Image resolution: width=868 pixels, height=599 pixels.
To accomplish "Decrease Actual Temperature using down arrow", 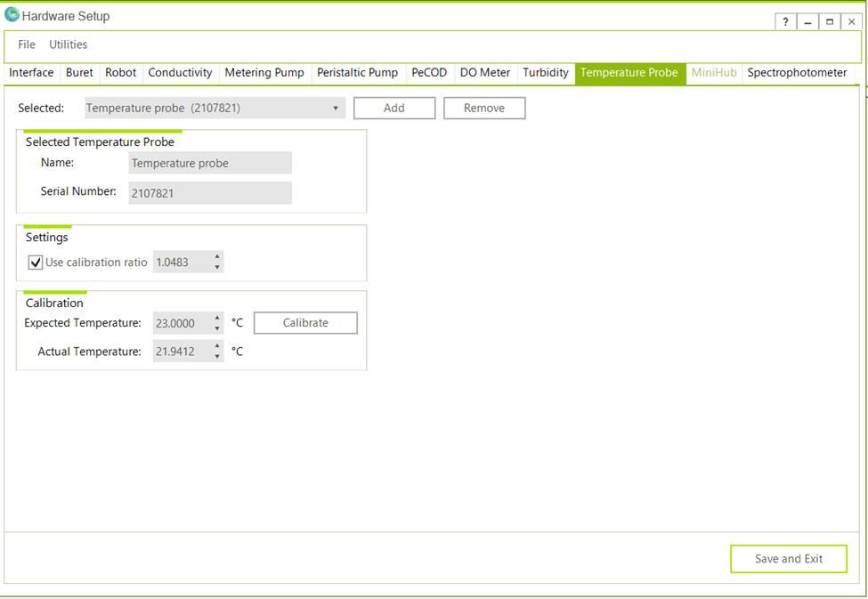I will pyautogui.click(x=217, y=357).
